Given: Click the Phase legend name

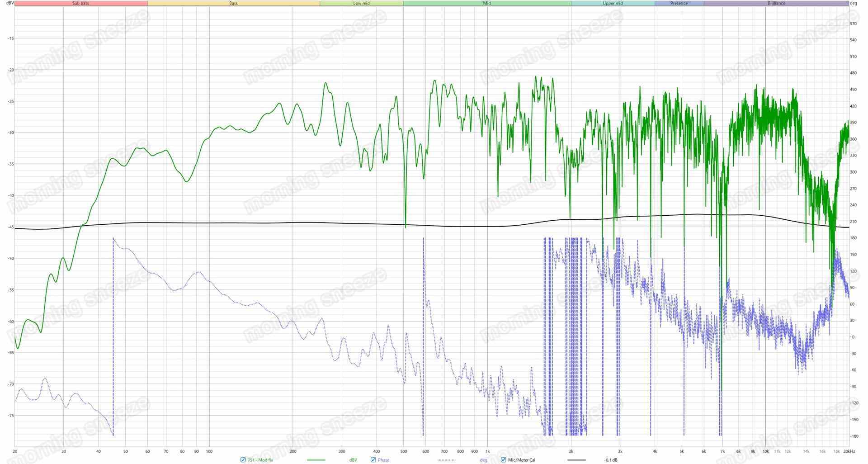Looking at the screenshot, I should tap(383, 460).
